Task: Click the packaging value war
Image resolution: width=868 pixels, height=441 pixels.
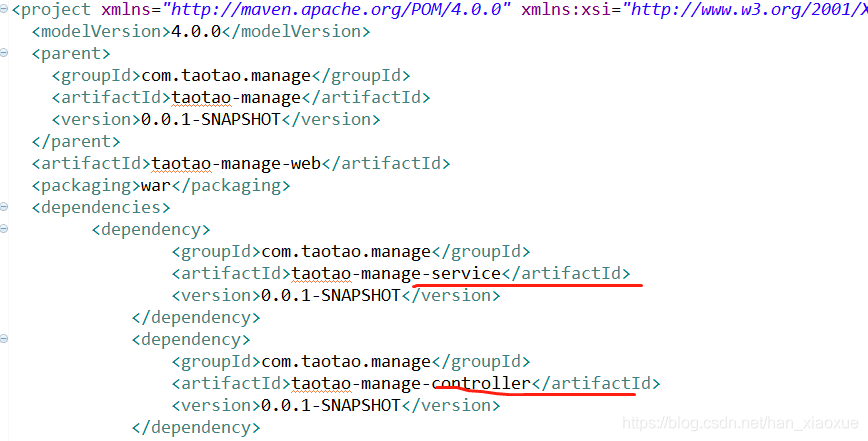Action: click(x=156, y=185)
